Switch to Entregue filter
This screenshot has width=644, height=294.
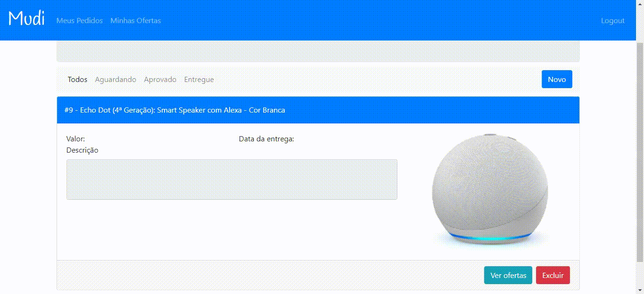click(x=199, y=79)
